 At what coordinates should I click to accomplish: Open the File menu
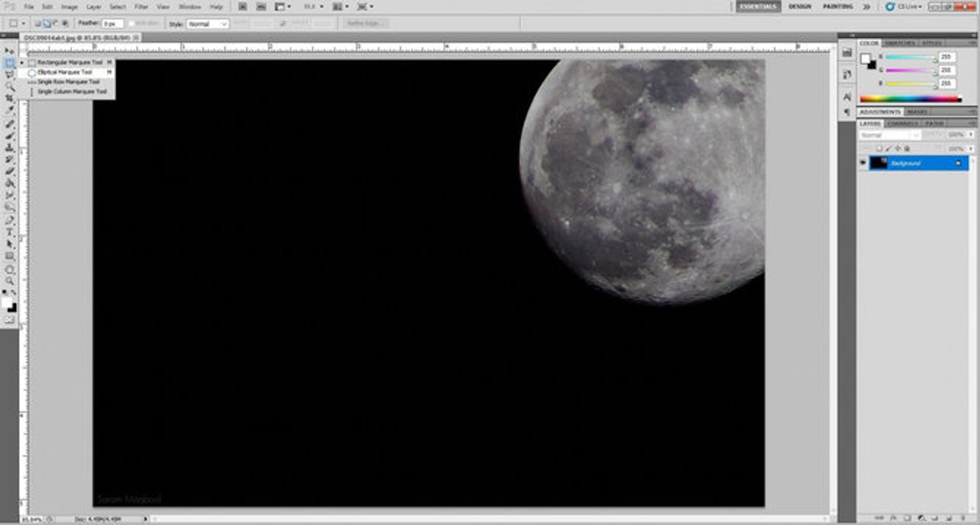[x=29, y=7]
